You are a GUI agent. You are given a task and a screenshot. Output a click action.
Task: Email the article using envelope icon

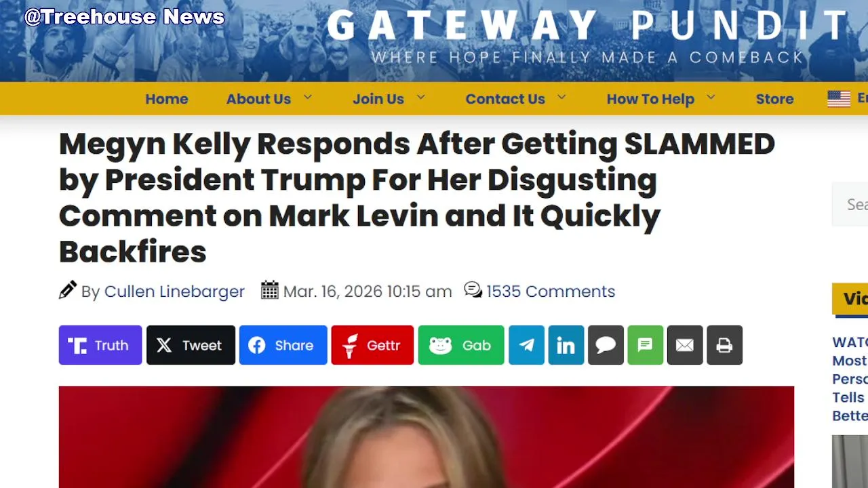pos(685,345)
